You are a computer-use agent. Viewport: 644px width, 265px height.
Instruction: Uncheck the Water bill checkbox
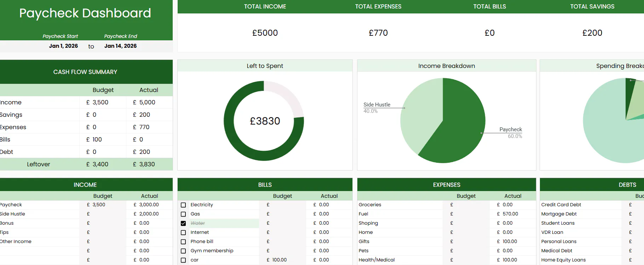point(183,223)
